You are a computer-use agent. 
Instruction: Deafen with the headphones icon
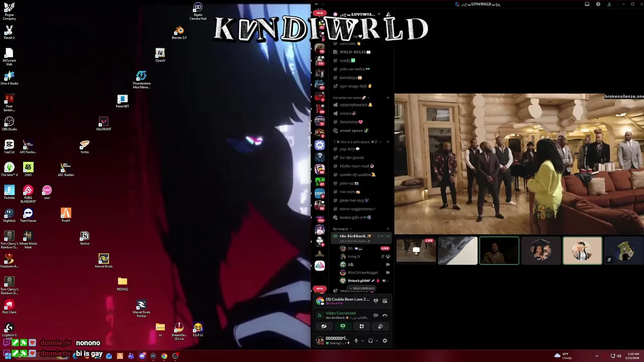pos(370,341)
